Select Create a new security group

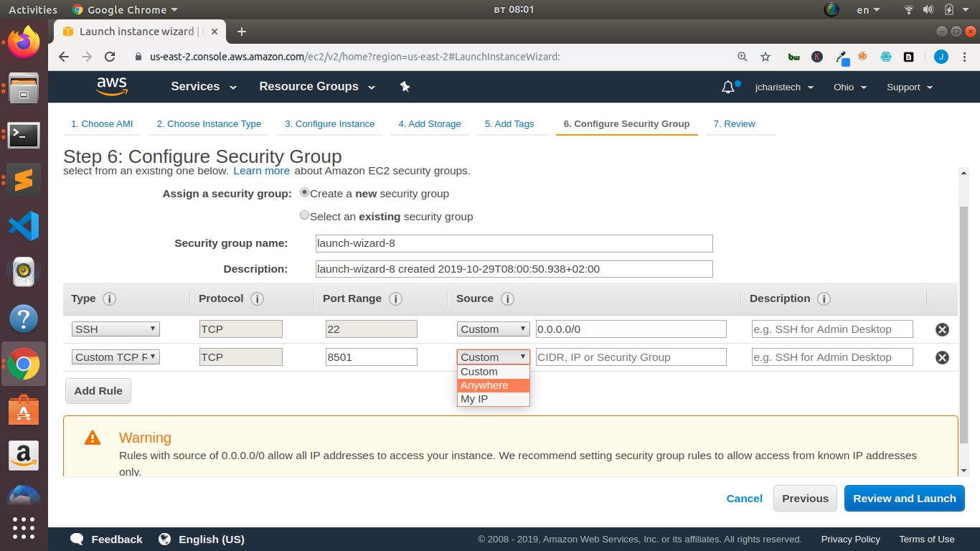point(304,192)
